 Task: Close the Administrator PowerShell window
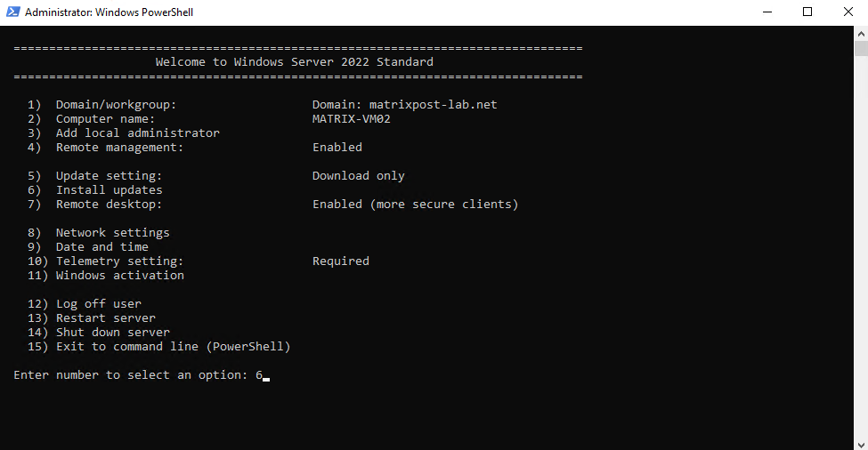(x=848, y=12)
